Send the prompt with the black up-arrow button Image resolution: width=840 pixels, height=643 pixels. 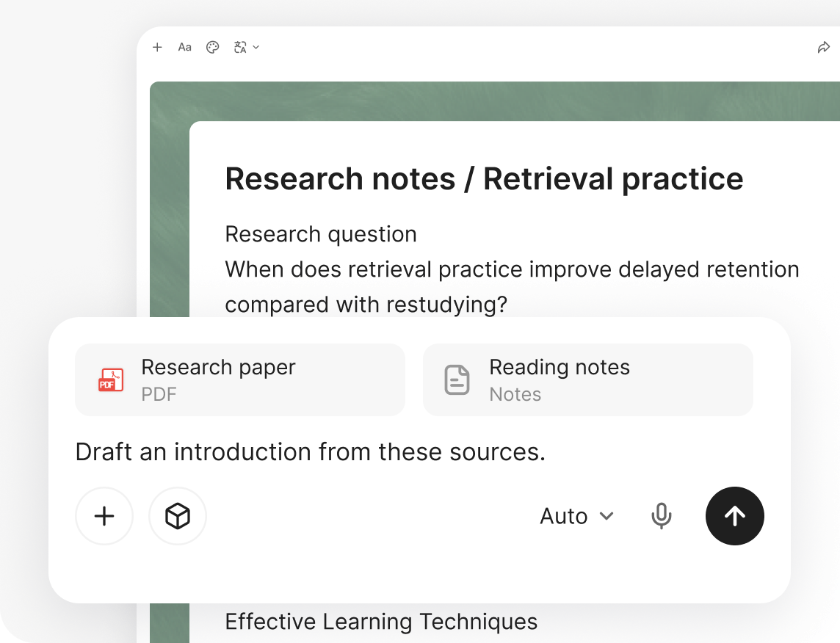pos(734,516)
